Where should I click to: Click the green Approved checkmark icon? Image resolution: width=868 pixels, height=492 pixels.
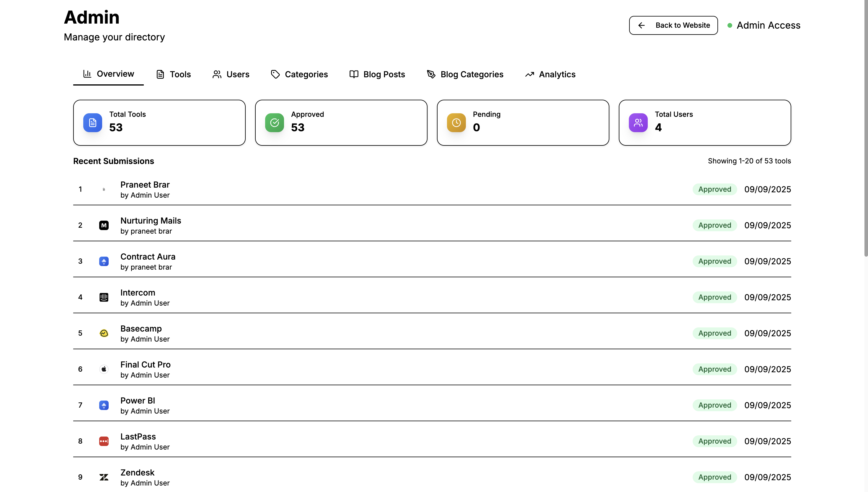click(x=274, y=123)
